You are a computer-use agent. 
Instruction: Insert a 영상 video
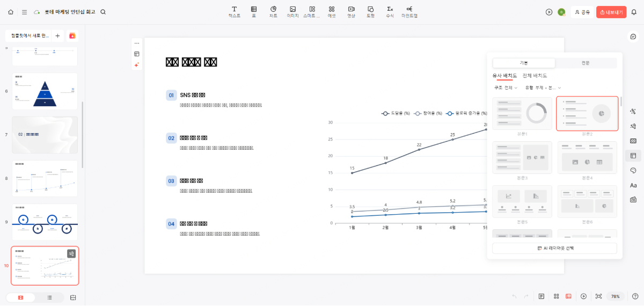click(351, 12)
